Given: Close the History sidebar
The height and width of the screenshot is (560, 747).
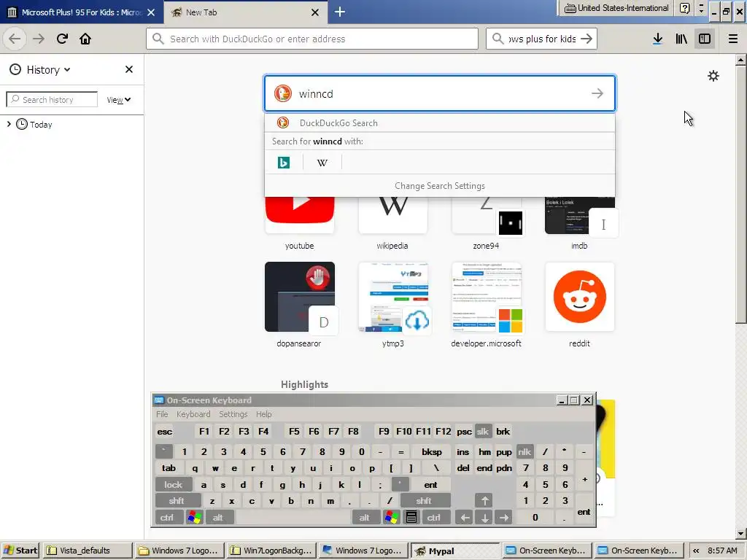Looking at the screenshot, I should tap(129, 69).
